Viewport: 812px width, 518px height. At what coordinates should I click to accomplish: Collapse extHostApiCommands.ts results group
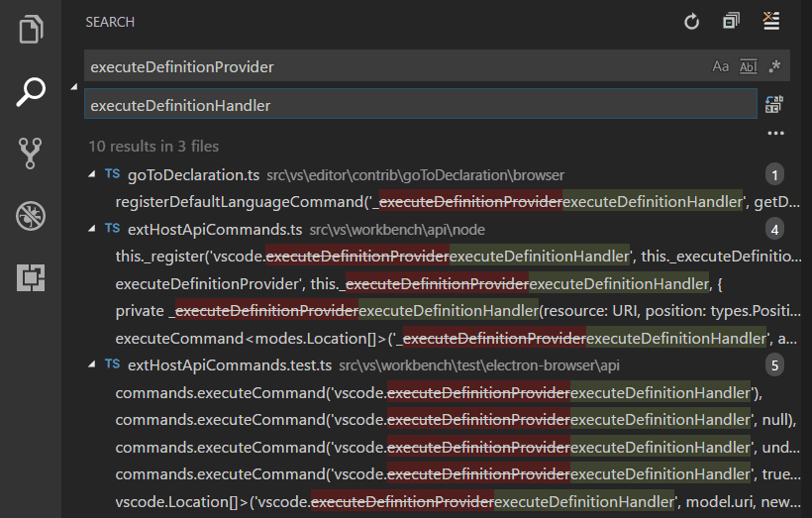(x=93, y=229)
